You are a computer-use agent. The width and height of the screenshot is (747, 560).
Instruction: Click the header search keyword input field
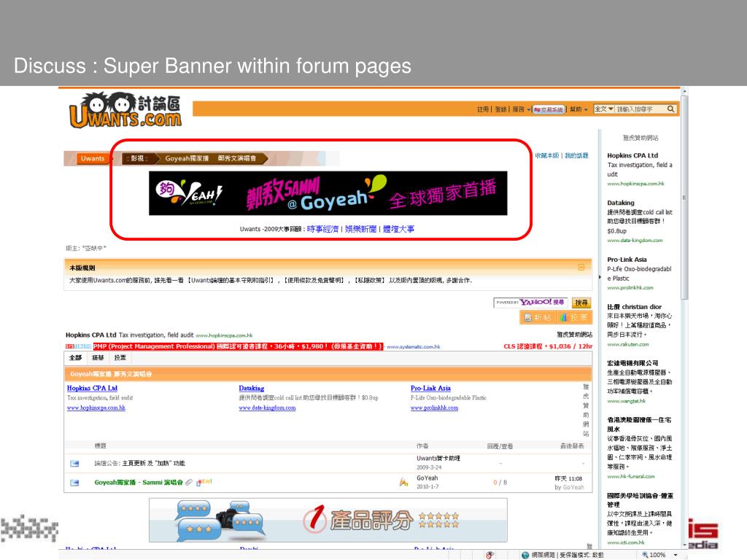[640, 109]
